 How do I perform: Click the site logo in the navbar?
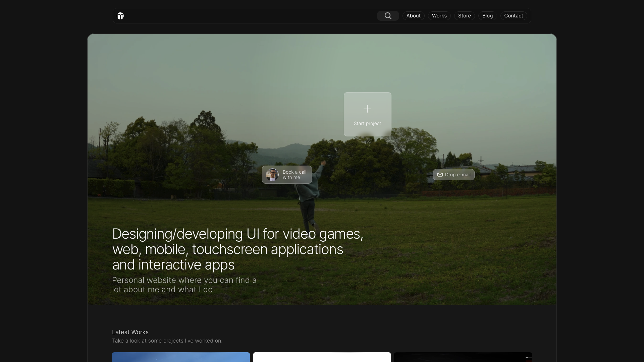click(x=120, y=16)
